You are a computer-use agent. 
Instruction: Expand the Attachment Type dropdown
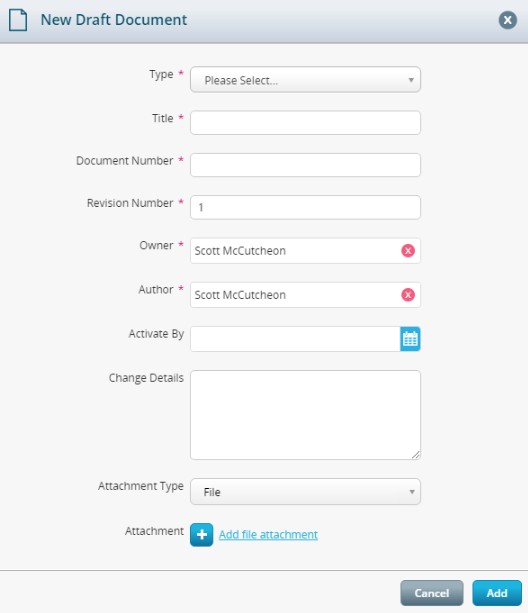[x=305, y=491]
